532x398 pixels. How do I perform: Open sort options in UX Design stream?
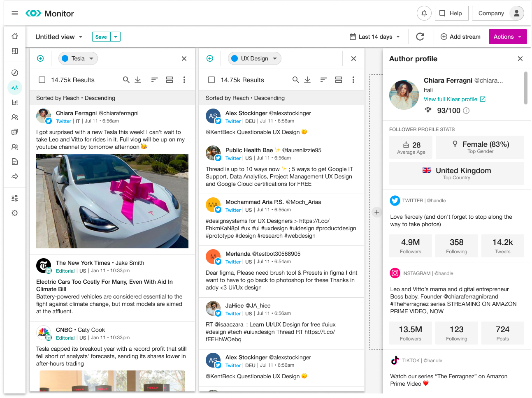[x=324, y=80]
